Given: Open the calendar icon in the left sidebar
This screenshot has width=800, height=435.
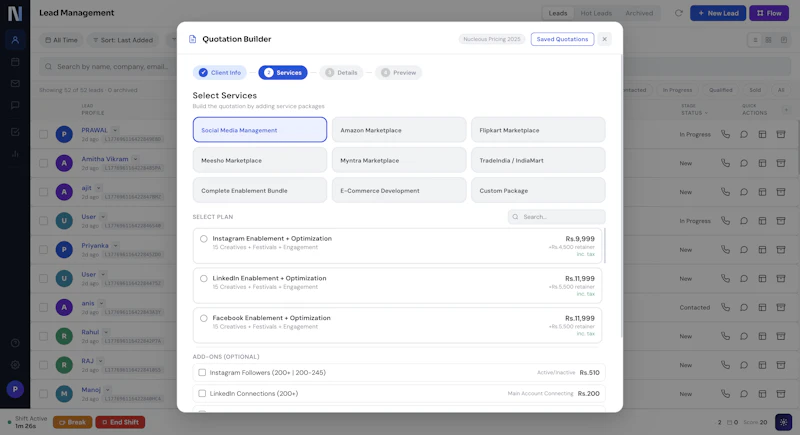Looking at the screenshot, I should (x=15, y=62).
